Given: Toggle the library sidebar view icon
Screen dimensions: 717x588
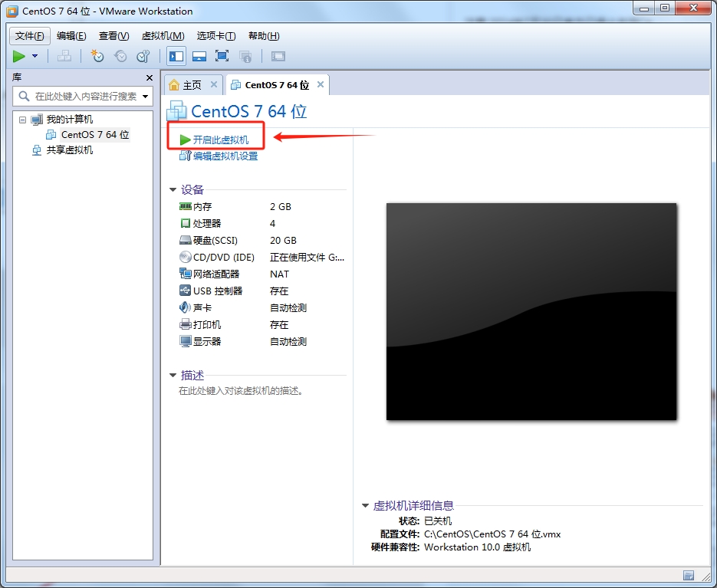Looking at the screenshot, I should (x=176, y=56).
